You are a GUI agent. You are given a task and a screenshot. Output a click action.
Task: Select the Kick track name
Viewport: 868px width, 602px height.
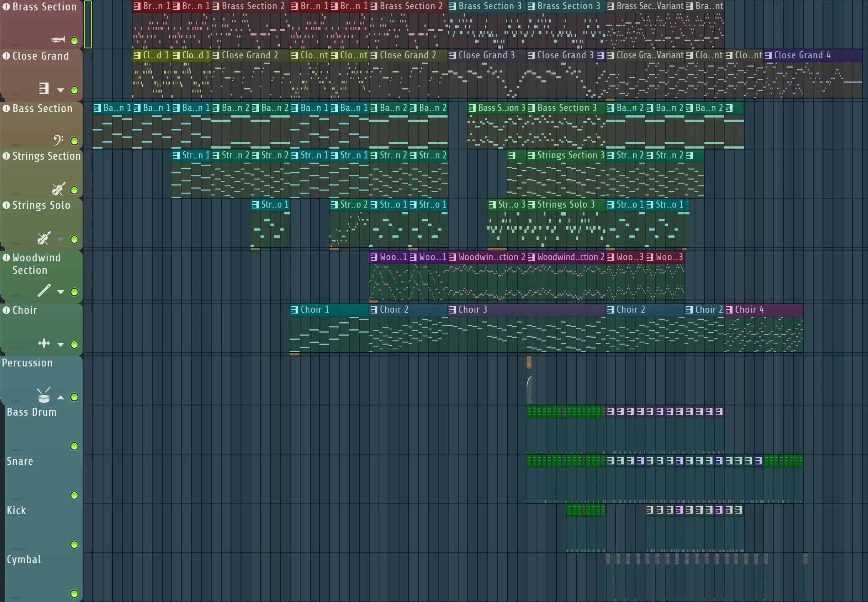[16, 510]
